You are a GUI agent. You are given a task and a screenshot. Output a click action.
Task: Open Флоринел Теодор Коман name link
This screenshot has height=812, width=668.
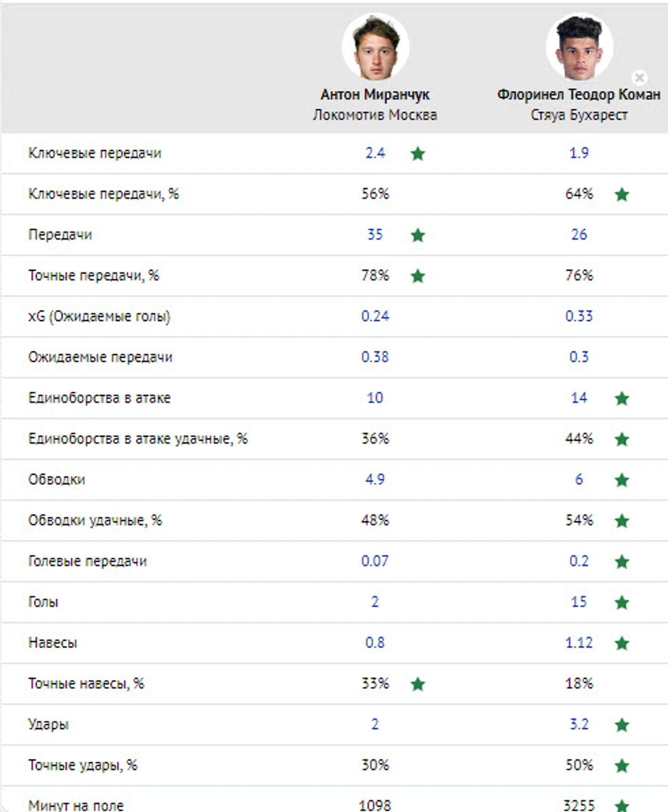(x=579, y=95)
